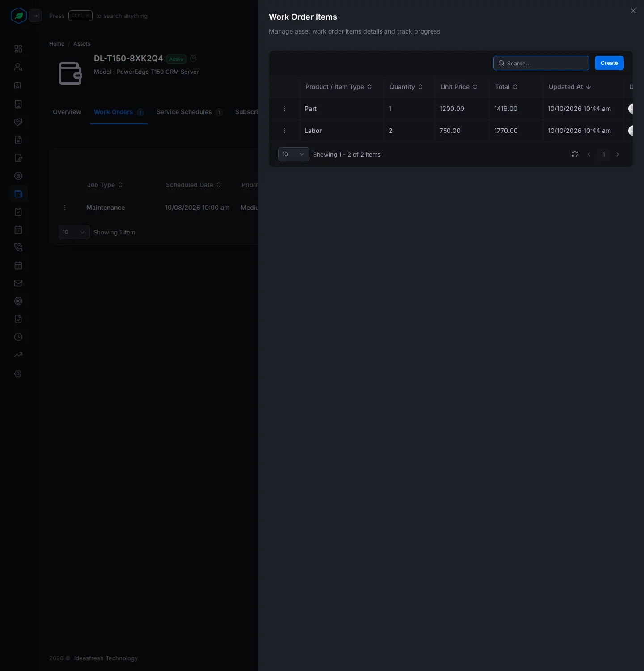Image resolution: width=644 pixels, height=671 pixels.
Task: Open row actions for the Part item
Action: 284,109
